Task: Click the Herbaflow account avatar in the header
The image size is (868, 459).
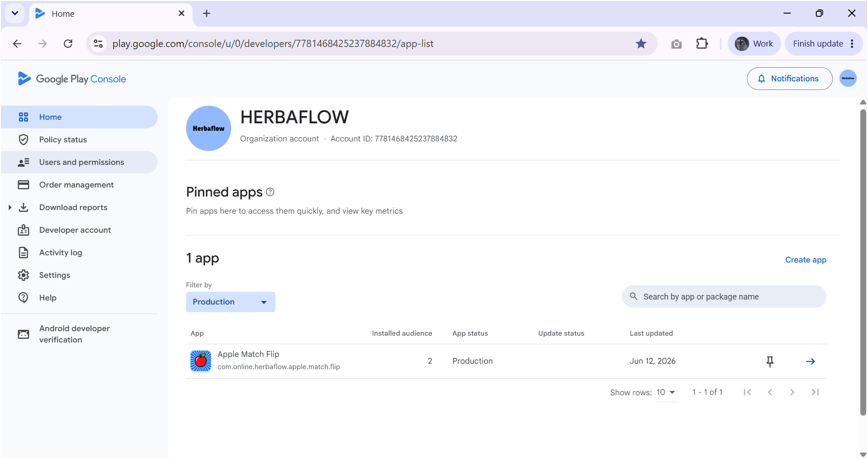Action: pyautogui.click(x=848, y=79)
